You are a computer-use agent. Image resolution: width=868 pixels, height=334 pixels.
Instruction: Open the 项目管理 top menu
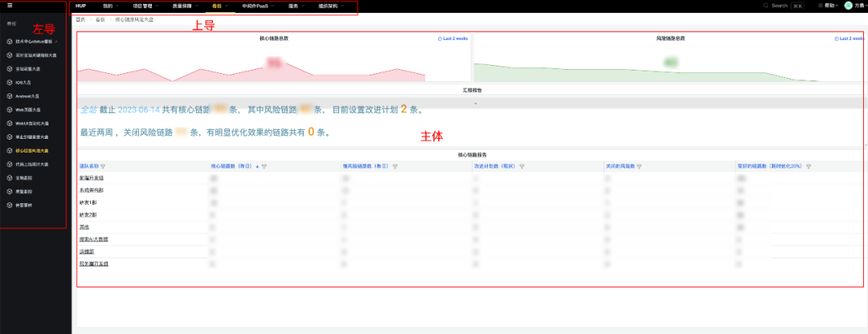[x=142, y=6]
